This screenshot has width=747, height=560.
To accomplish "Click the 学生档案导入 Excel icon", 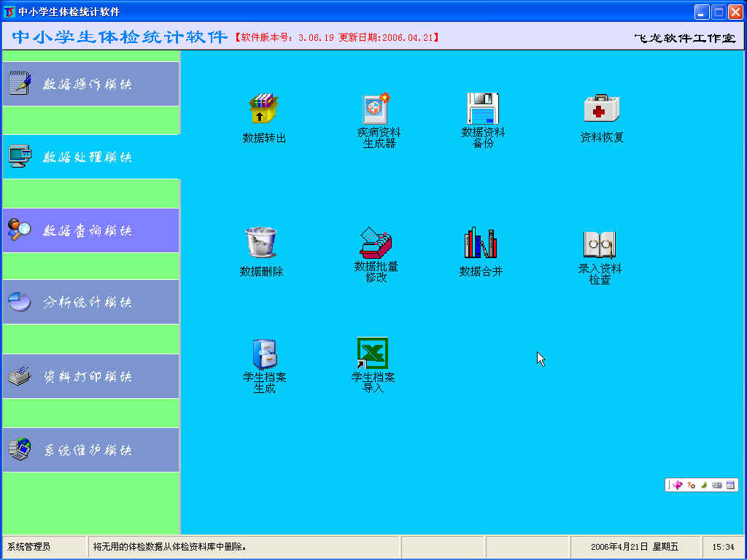I will pos(372,354).
